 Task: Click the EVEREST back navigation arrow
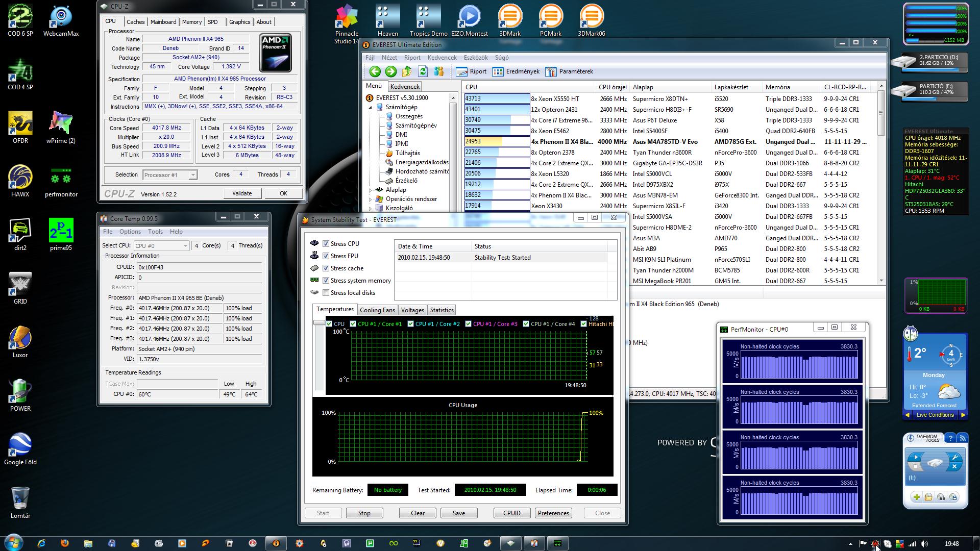click(x=375, y=71)
